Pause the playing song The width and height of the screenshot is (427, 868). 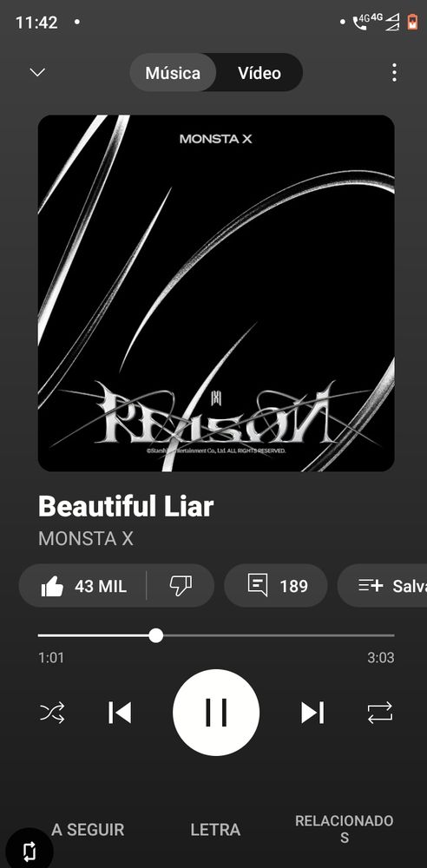[x=216, y=713]
